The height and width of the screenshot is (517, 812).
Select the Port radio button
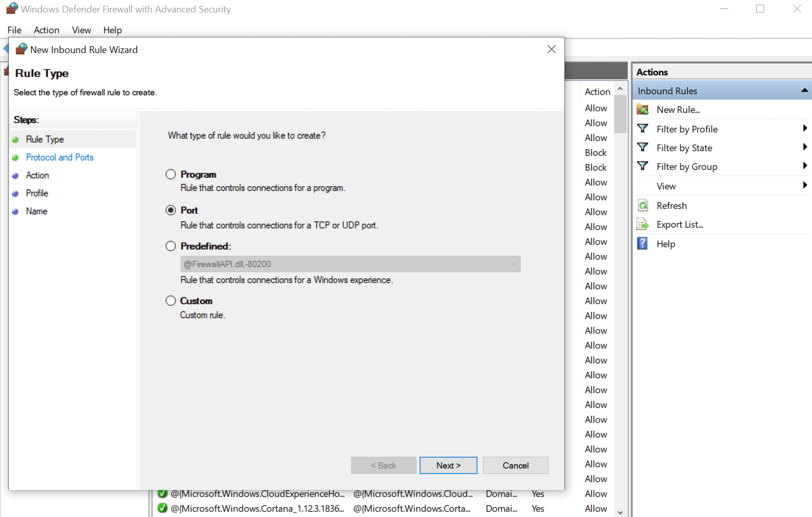[171, 210]
